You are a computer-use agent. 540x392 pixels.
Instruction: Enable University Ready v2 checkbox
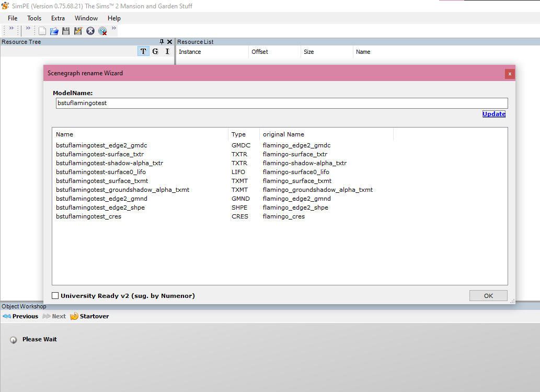[55, 296]
